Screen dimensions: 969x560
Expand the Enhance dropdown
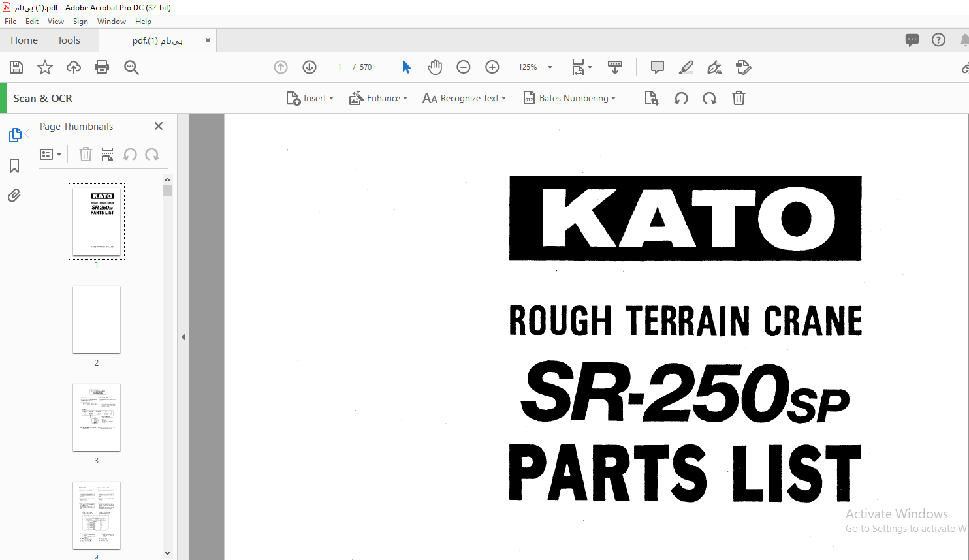[379, 98]
